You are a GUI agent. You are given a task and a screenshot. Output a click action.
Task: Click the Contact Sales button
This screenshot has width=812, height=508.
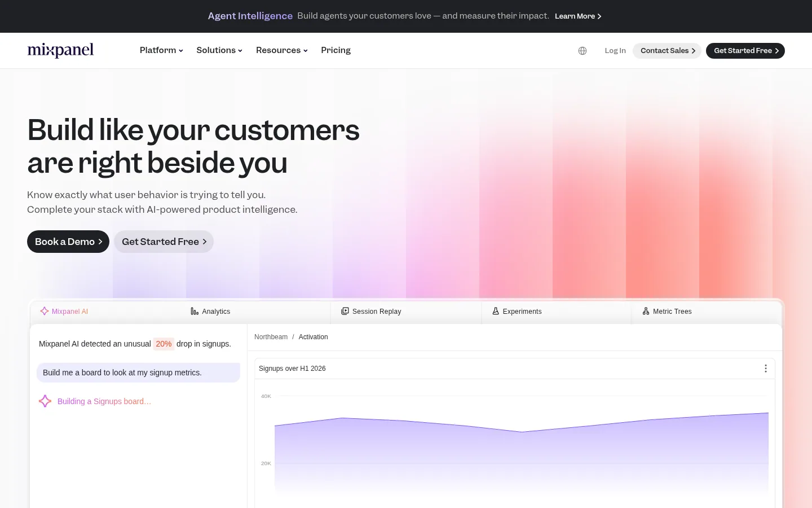pyautogui.click(x=667, y=51)
